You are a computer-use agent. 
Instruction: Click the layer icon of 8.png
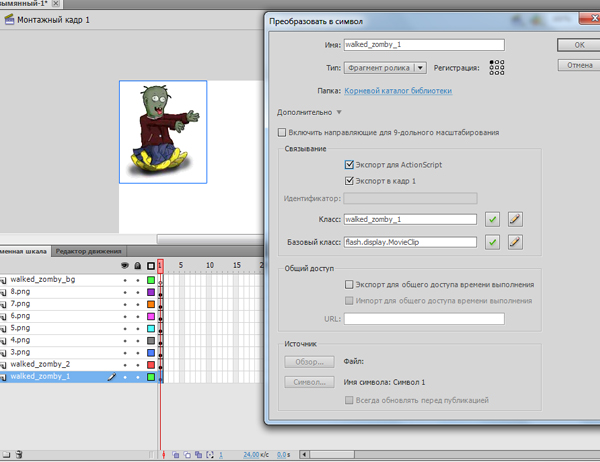click(3, 292)
